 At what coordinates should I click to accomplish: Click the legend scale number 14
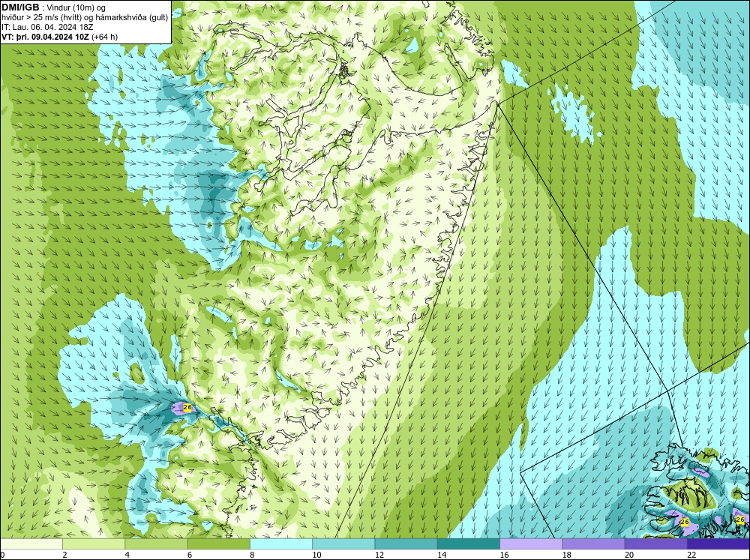click(442, 555)
